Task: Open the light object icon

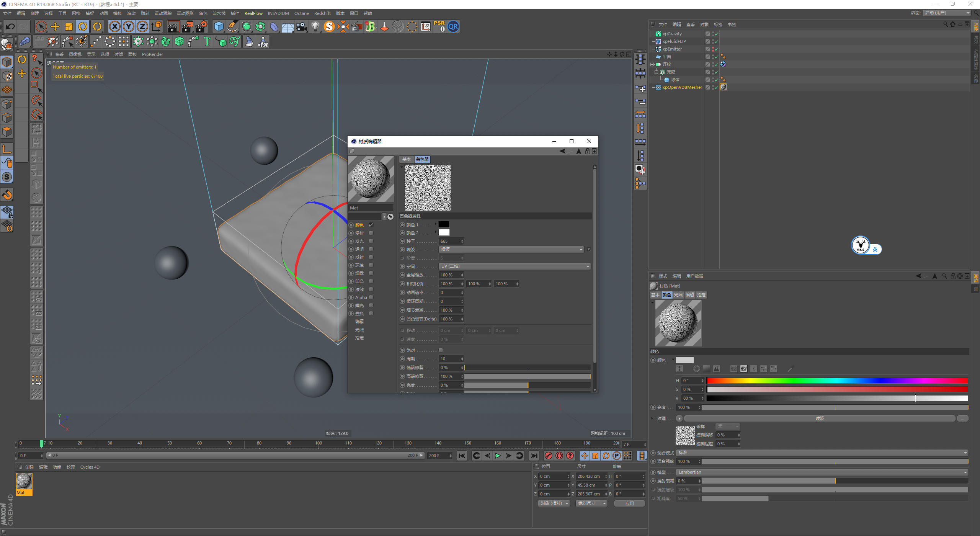Action: point(315,26)
